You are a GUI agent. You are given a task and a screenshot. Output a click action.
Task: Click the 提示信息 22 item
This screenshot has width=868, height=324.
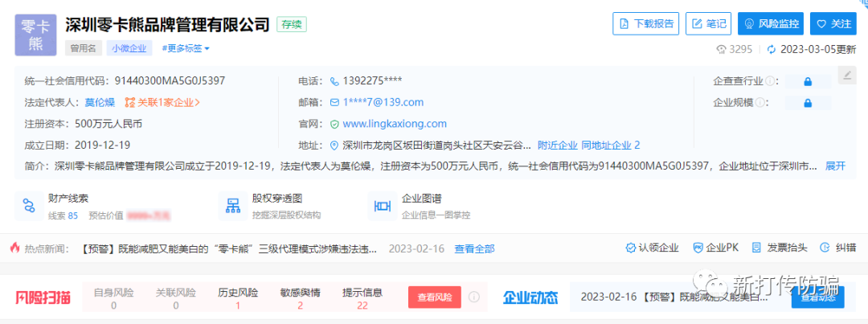click(x=362, y=298)
